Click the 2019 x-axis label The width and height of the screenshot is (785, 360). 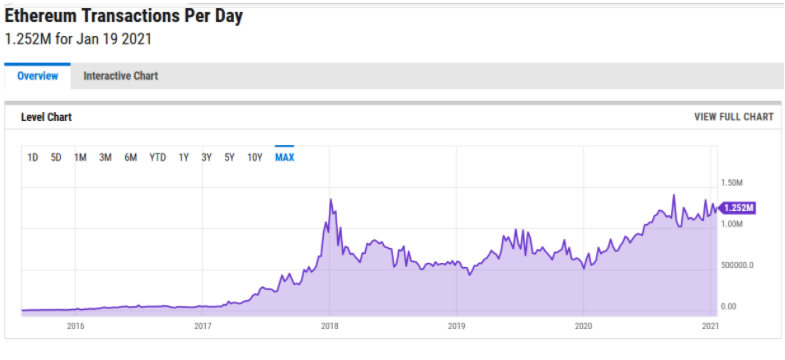click(457, 326)
